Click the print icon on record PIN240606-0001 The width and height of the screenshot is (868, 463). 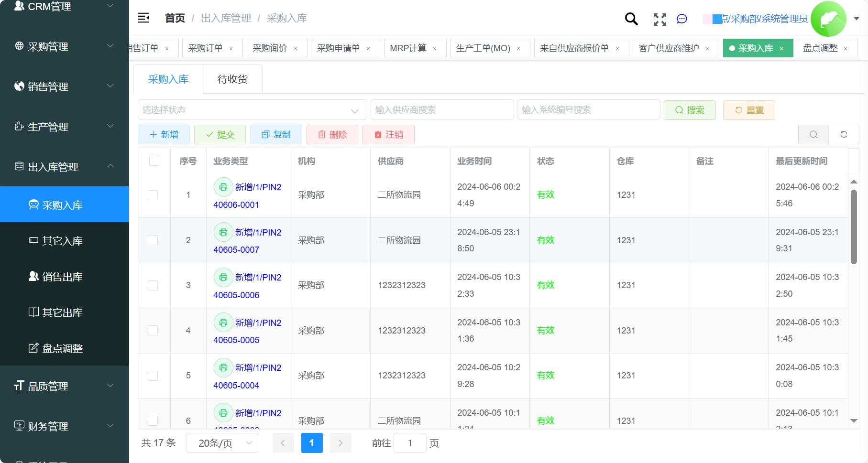(223, 187)
